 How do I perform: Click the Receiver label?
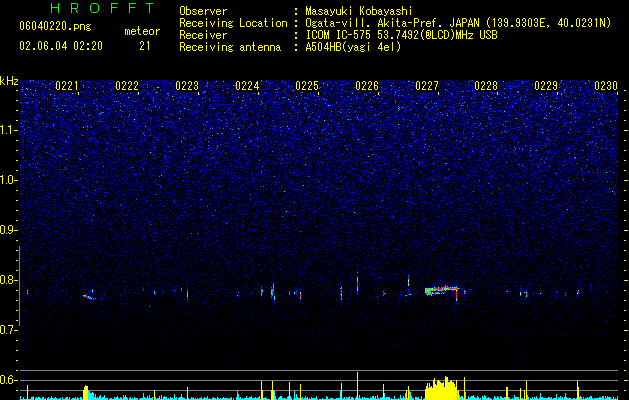(x=203, y=35)
